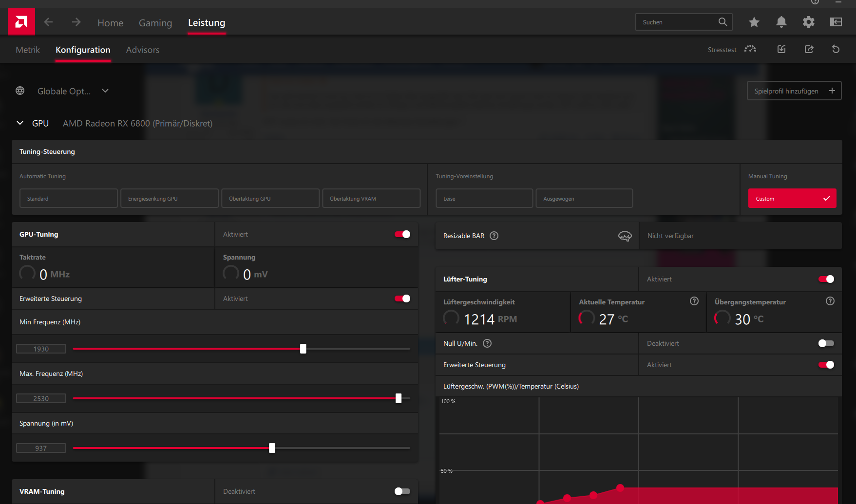This screenshot has width=856, height=504.
Task: Click the Max. Frequenz slider handle
Action: (399, 398)
